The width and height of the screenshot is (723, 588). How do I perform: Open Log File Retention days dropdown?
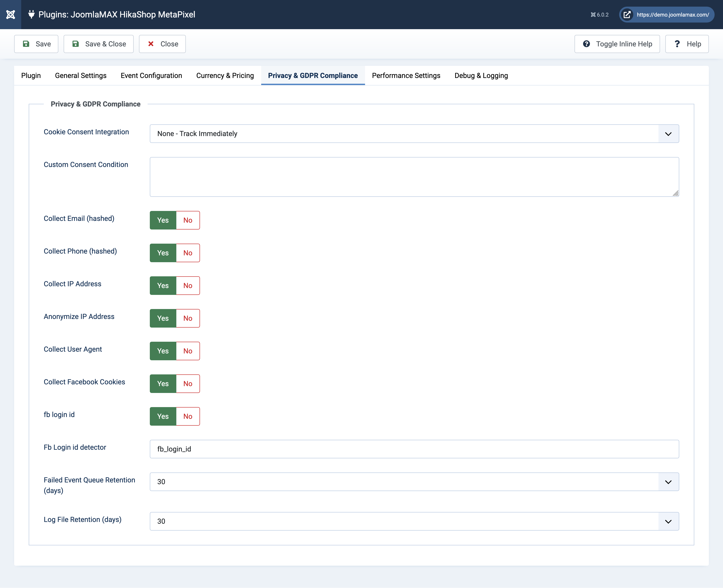pyautogui.click(x=414, y=521)
